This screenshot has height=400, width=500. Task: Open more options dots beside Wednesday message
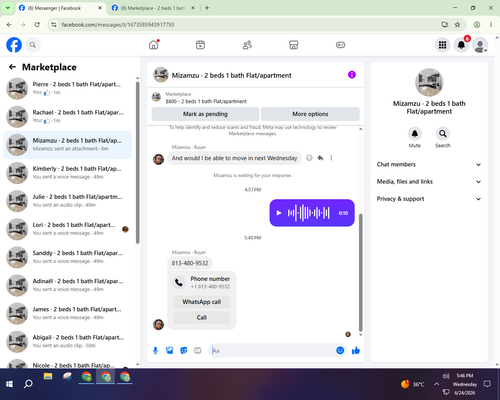click(x=331, y=158)
